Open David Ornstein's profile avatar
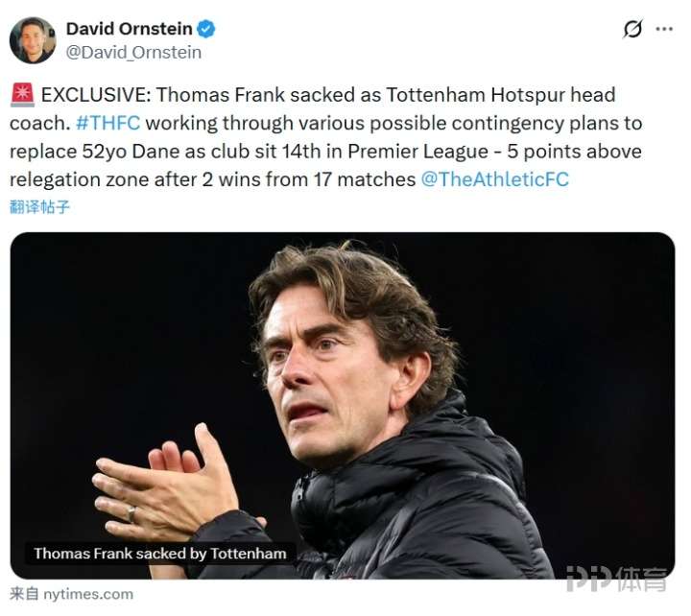 coord(33,40)
